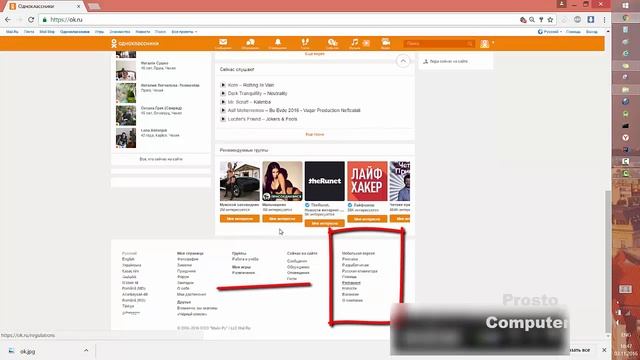Viewport: 640px width, 360px height.
Task: Click 'Помощь' link at top right
Action: click(x=573, y=31)
